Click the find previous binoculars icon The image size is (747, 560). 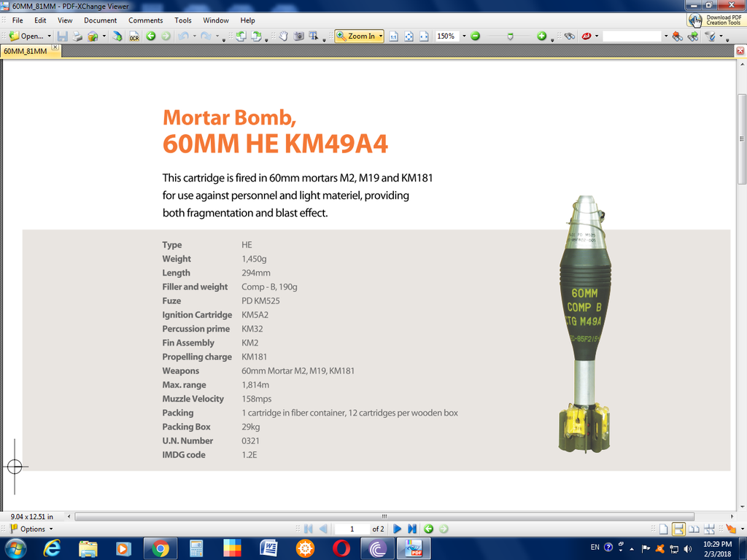click(678, 36)
